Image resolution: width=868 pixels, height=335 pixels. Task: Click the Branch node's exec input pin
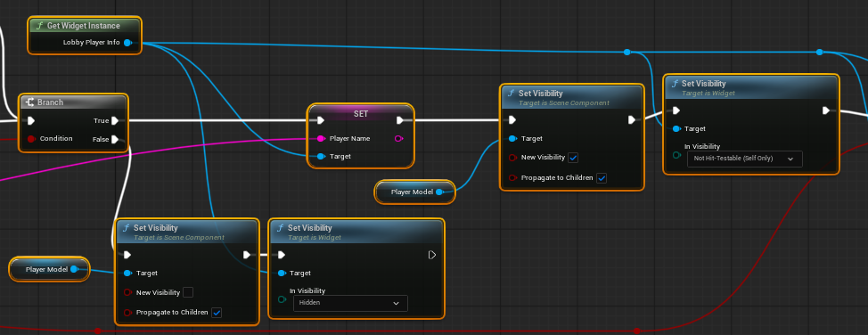click(31, 120)
